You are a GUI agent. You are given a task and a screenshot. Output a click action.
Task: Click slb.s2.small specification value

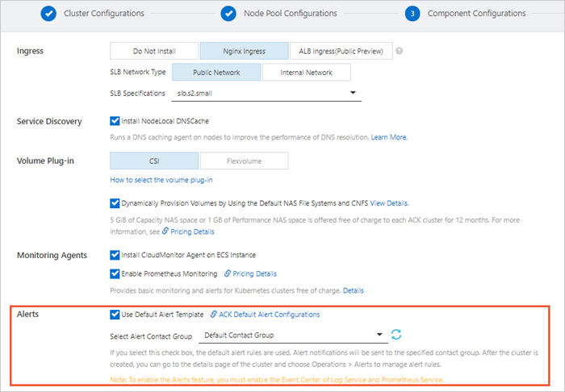pyautogui.click(x=195, y=94)
